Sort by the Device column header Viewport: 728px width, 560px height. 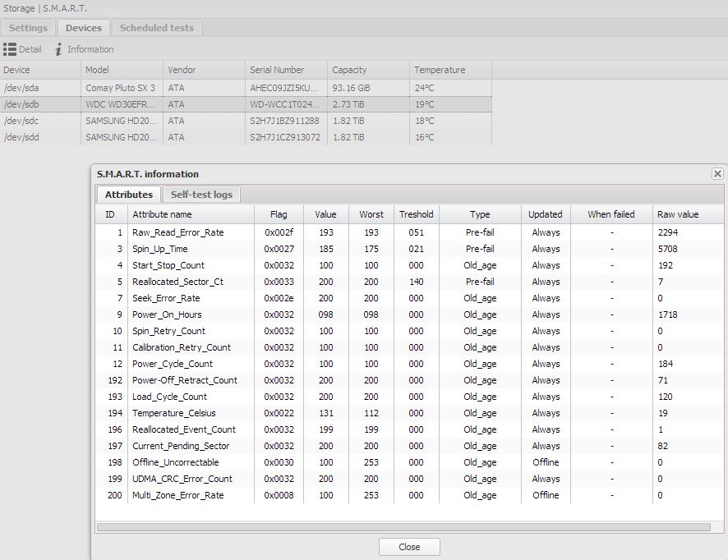(x=40, y=70)
